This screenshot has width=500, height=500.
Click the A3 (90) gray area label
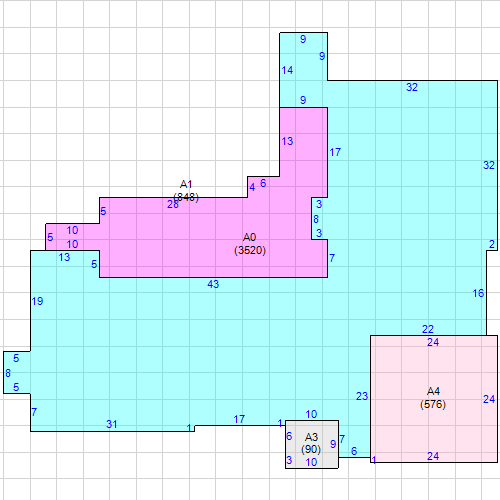point(311,443)
